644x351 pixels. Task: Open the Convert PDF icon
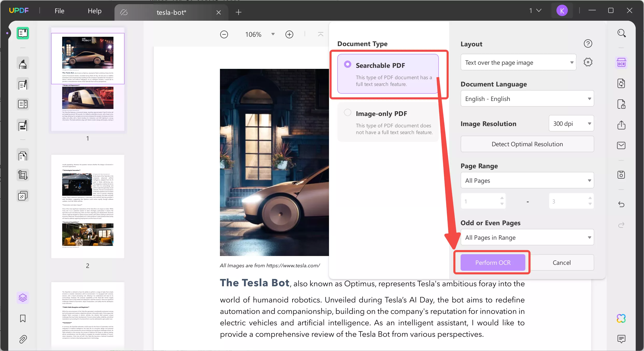[621, 83]
